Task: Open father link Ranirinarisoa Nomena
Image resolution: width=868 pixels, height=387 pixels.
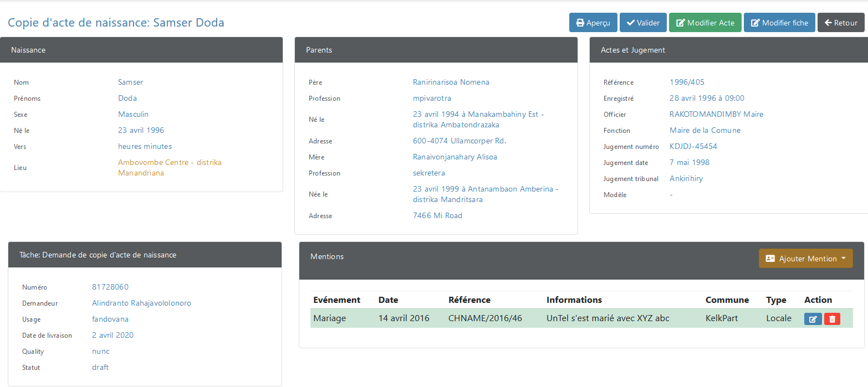Action: click(x=451, y=82)
